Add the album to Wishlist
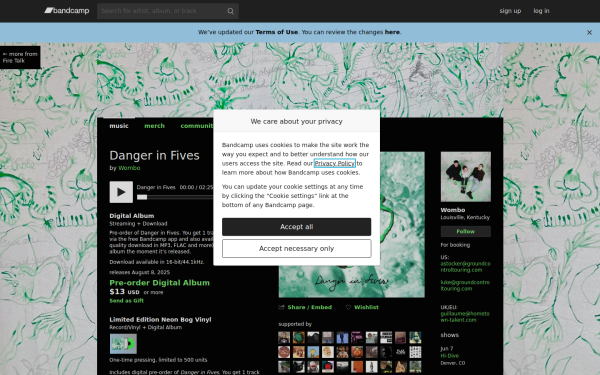Viewport: 600px width, 375px height. [366, 307]
